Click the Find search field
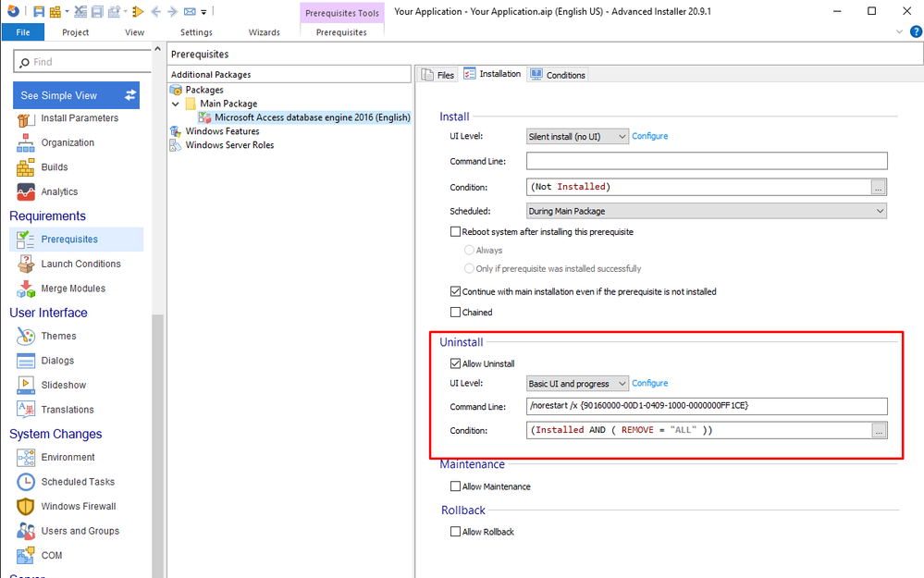 tap(83, 62)
